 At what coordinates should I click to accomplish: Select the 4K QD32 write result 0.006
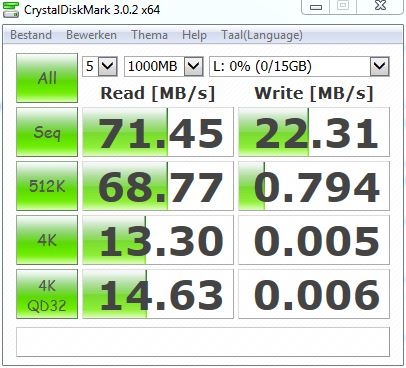click(x=314, y=294)
